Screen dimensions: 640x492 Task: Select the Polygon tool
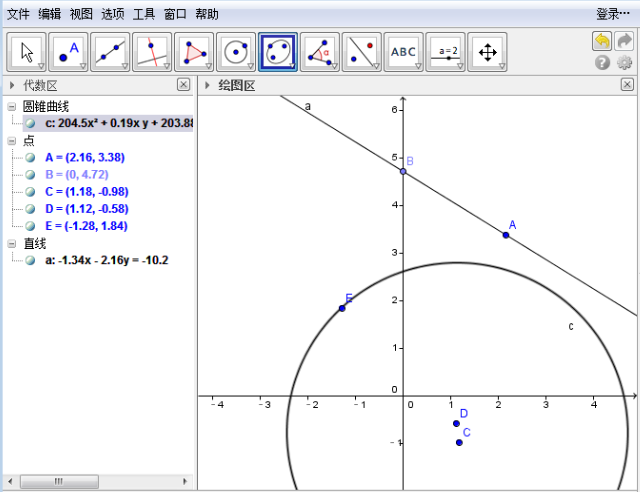pyautogui.click(x=194, y=52)
